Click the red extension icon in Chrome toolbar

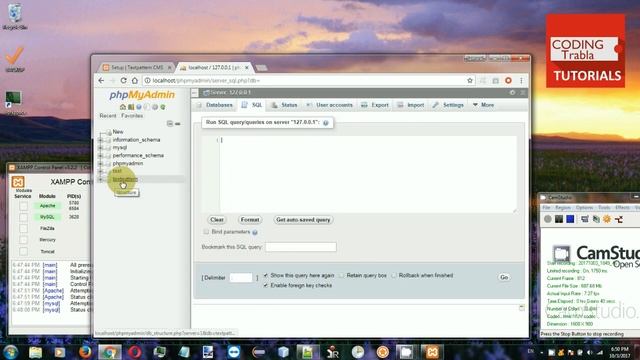(x=508, y=80)
